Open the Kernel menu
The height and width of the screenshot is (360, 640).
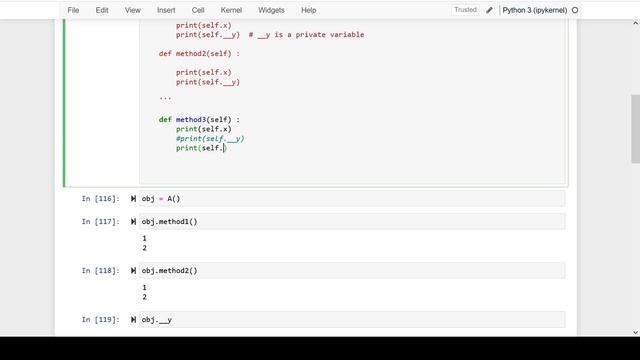[231, 10]
